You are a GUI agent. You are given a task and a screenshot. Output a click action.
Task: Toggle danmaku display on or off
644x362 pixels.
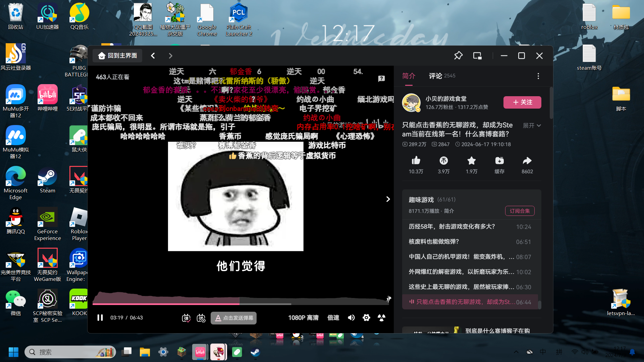pyautogui.click(x=186, y=318)
